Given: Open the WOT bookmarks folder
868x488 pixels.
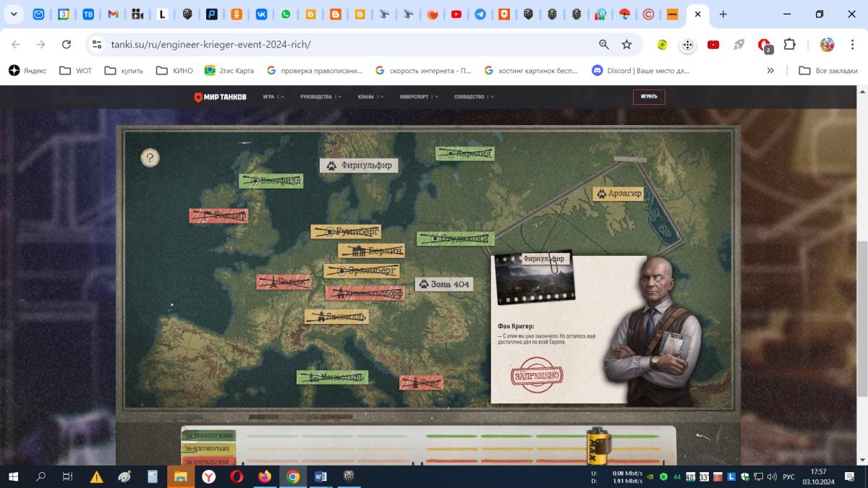Looking at the screenshot, I should pos(75,70).
